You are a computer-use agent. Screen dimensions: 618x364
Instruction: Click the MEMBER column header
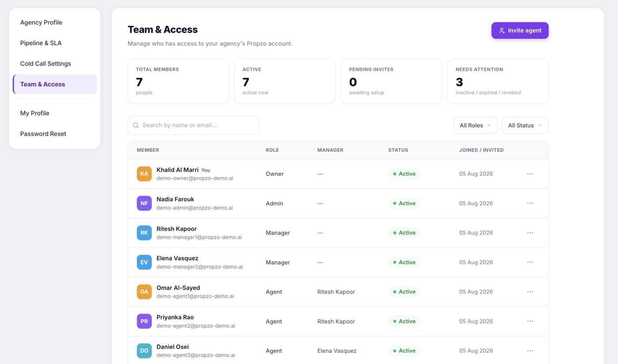[x=148, y=150]
